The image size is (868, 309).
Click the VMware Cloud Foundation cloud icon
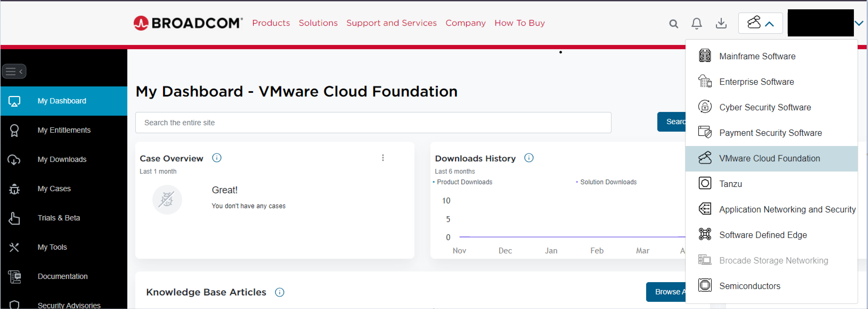click(x=704, y=158)
